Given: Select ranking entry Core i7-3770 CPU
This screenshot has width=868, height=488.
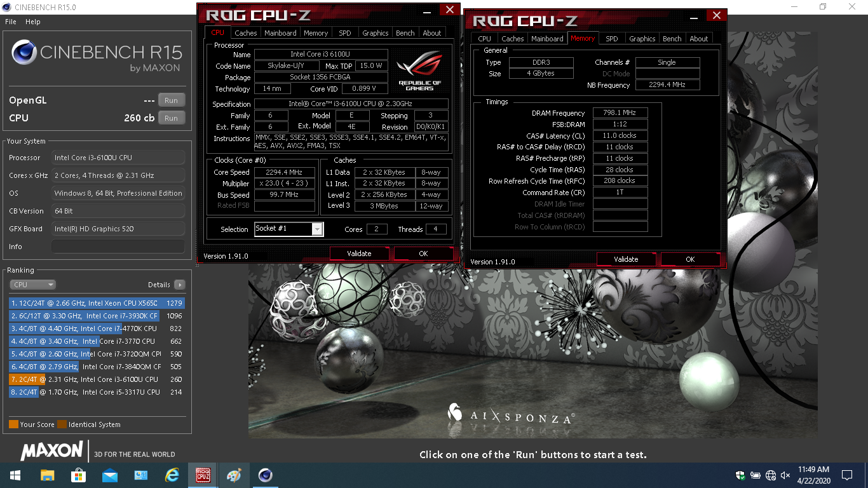Looking at the screenshot, I should [97, 341].
